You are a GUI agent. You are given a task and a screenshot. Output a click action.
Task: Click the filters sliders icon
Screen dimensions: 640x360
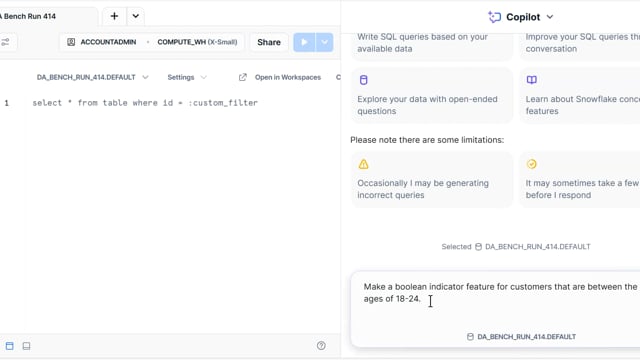[6, 42]
